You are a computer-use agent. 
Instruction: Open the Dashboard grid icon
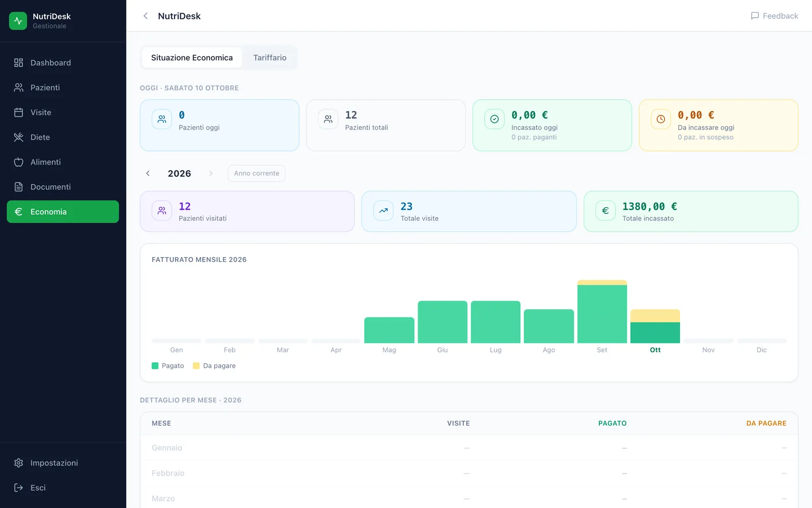19,62
